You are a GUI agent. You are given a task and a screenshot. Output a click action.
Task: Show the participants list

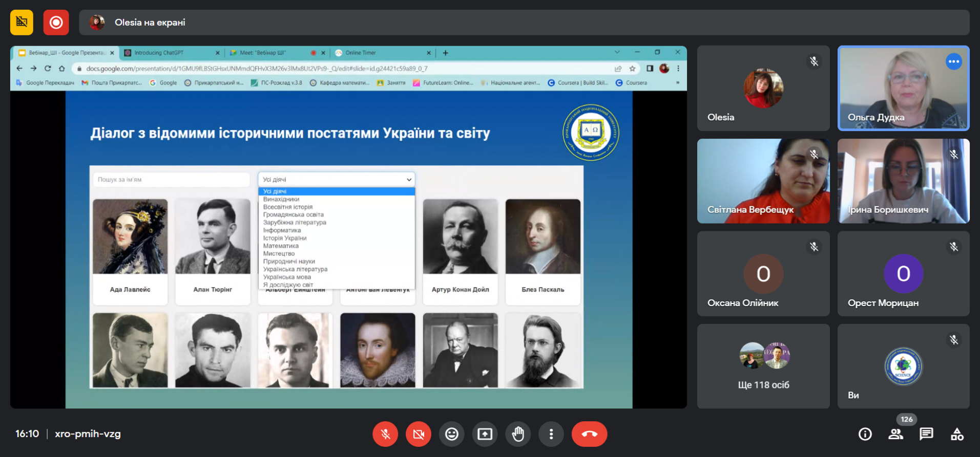(895, 434)
